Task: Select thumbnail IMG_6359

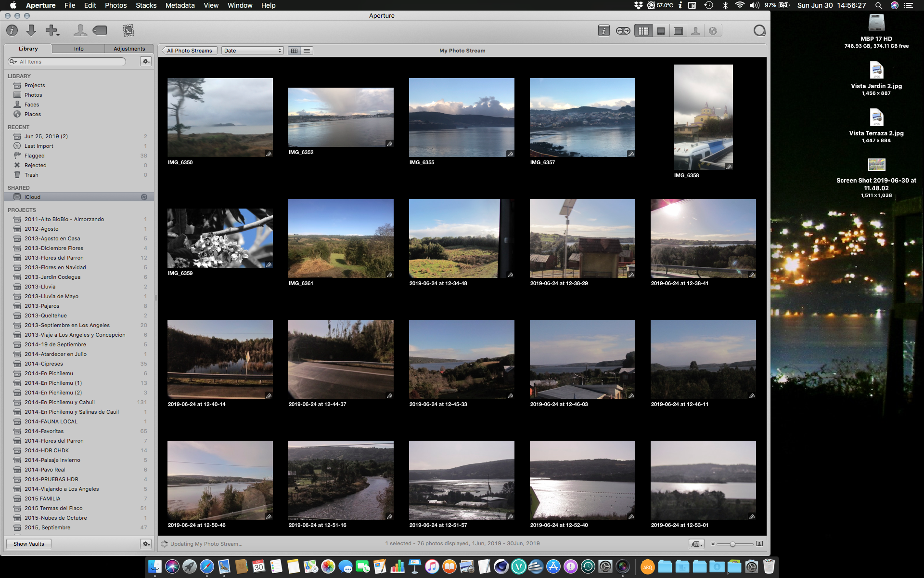Action: coord(220,238)
